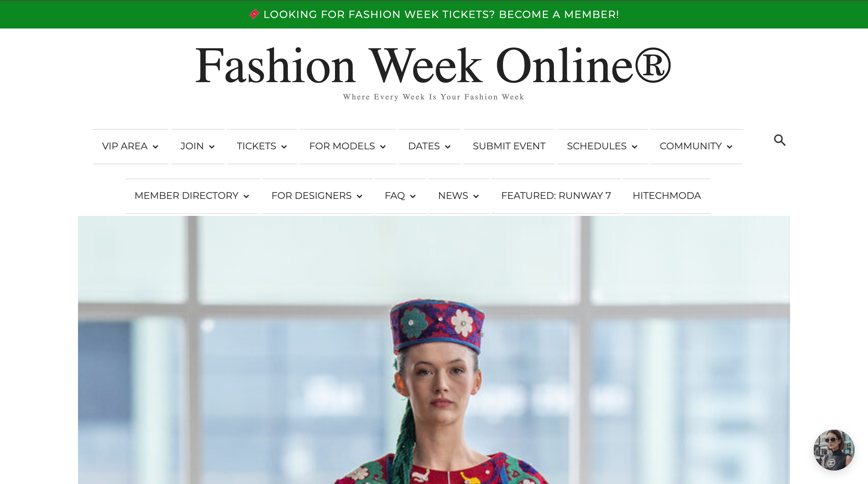The image size is (868, 484).
Task: Open the site search magnifier icon
Action: (780, 140)
